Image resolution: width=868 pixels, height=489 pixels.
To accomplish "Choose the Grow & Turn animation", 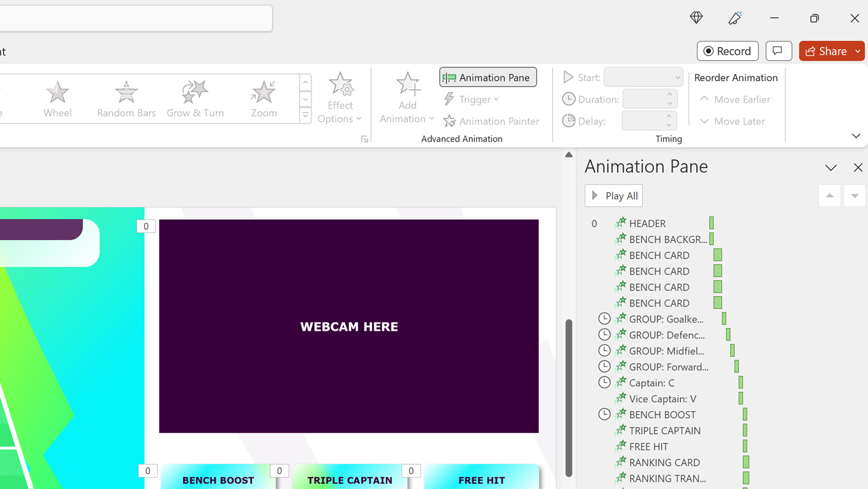I will tap(195, 99).
